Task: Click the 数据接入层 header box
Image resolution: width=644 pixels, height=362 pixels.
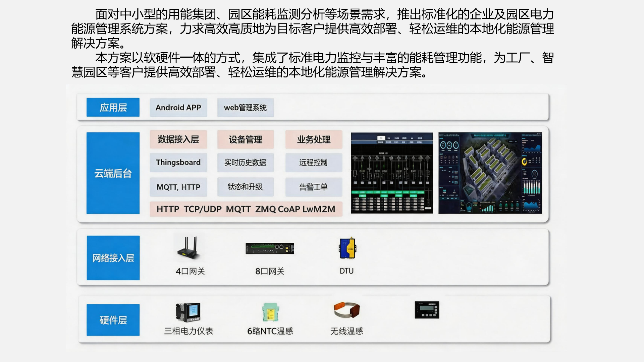Action: [x=178, y=139]
